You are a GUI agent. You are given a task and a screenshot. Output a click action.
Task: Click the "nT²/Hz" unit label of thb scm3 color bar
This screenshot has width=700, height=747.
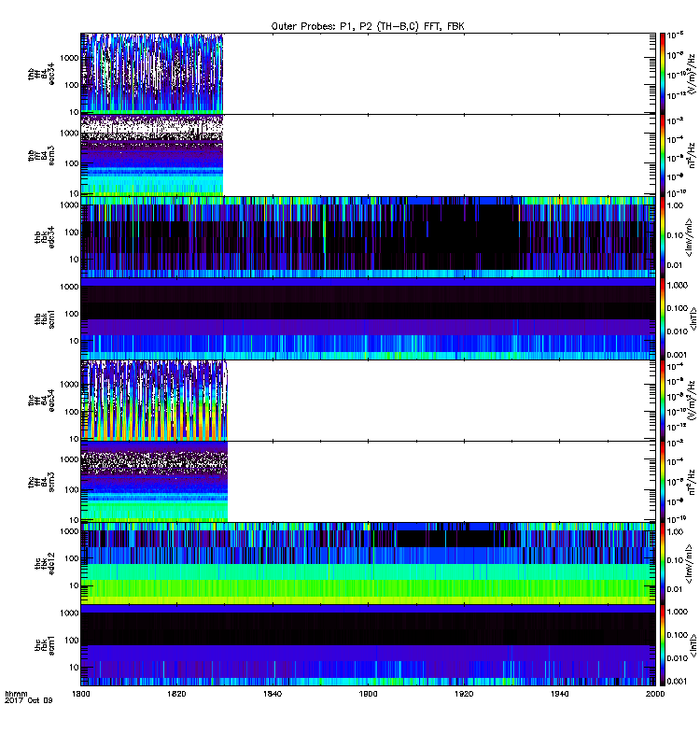click(x=692, y=155)
